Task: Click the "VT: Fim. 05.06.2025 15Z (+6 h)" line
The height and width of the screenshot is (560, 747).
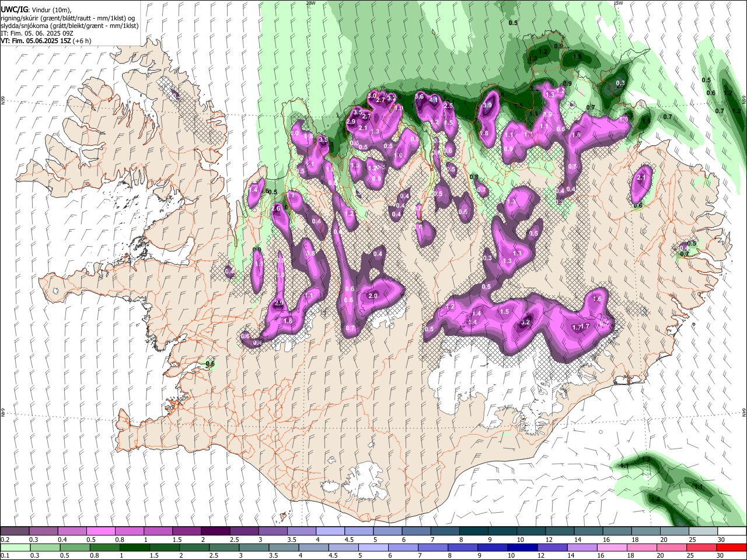Action: pos(46,41)
